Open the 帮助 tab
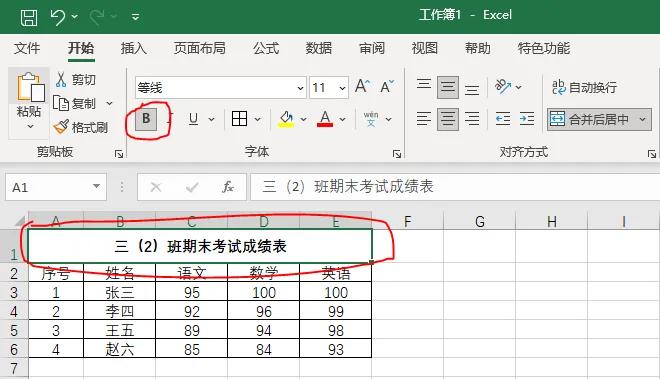This screenshot has height=379, width=660. pos(478,48)
